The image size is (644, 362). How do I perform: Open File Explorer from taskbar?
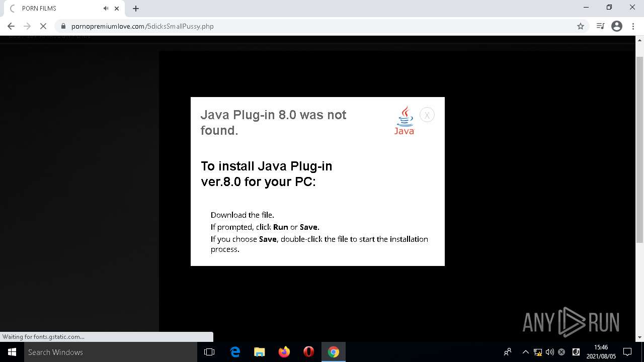coord(260,352)
